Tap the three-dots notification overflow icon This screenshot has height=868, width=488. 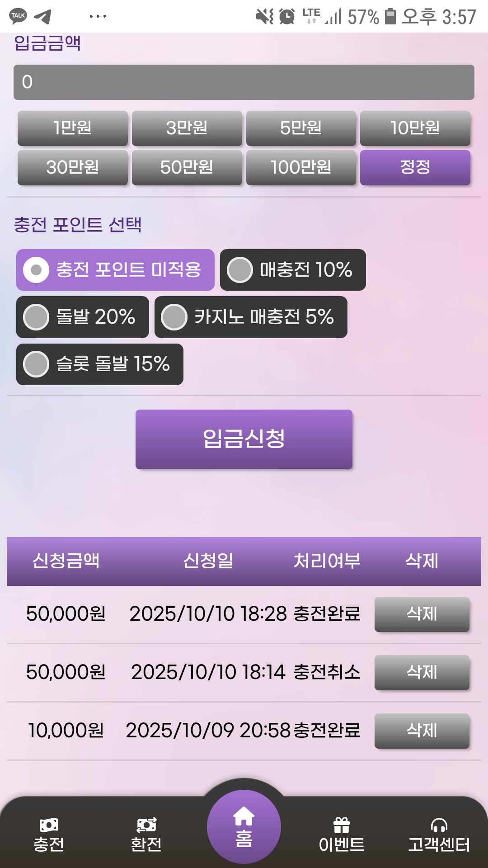tap(98, 17)
